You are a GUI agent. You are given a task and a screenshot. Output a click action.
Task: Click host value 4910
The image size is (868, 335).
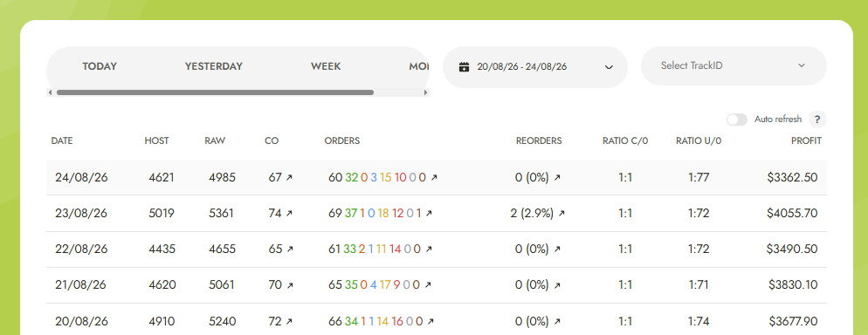click(162, 321)
